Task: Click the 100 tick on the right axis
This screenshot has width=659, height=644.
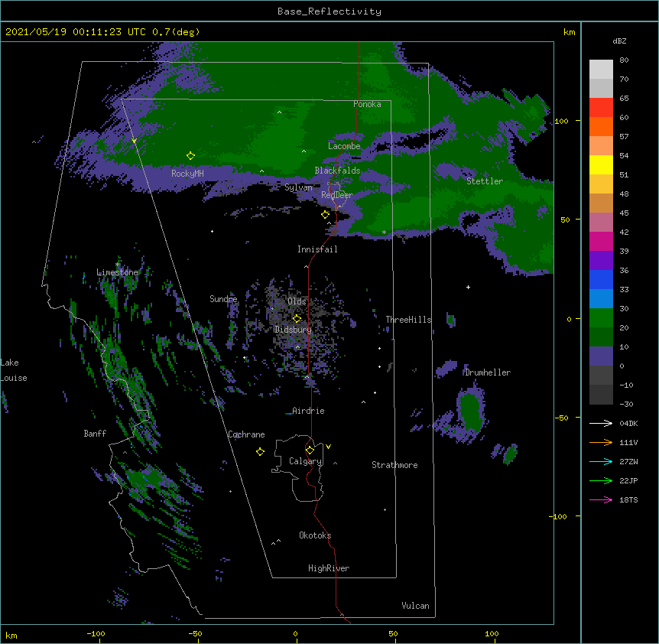Action: [561, 121]
